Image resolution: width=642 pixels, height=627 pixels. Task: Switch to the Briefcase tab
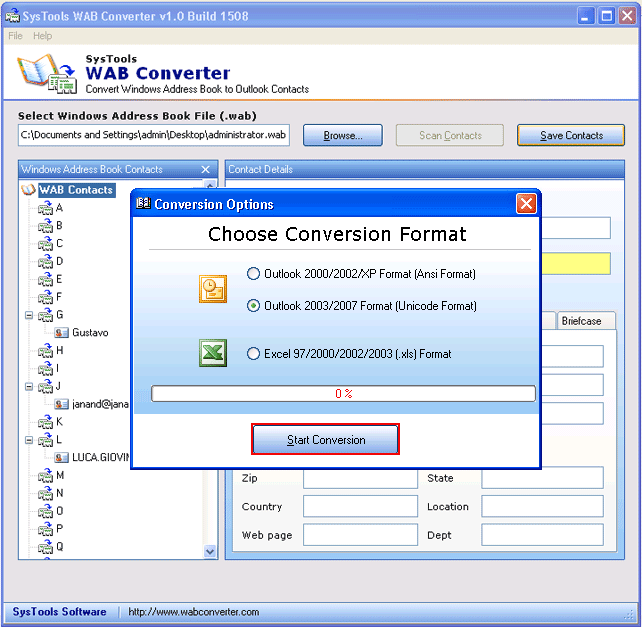(x=585, y=321)
